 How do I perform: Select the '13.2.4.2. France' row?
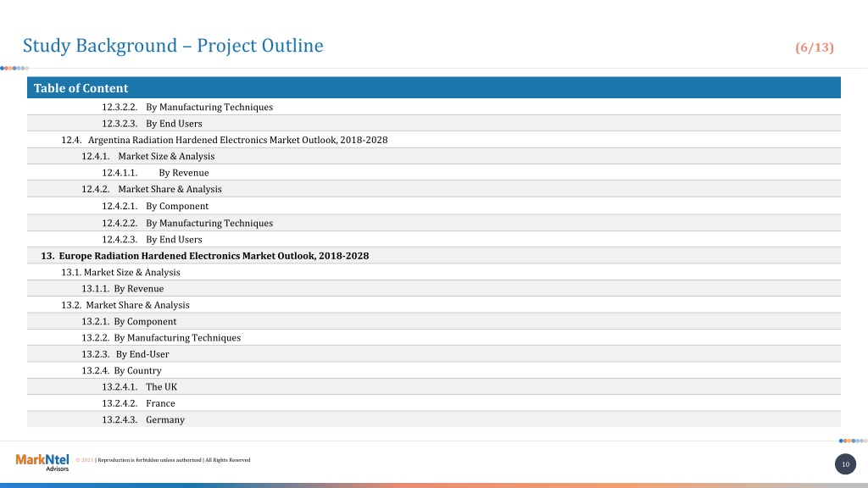(x=434, y=403)
